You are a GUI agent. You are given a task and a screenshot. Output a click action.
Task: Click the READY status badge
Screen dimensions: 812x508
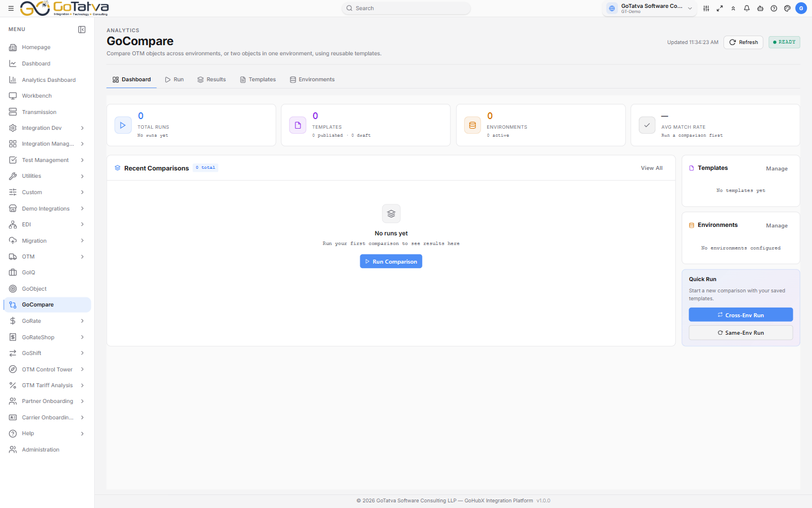784,42
